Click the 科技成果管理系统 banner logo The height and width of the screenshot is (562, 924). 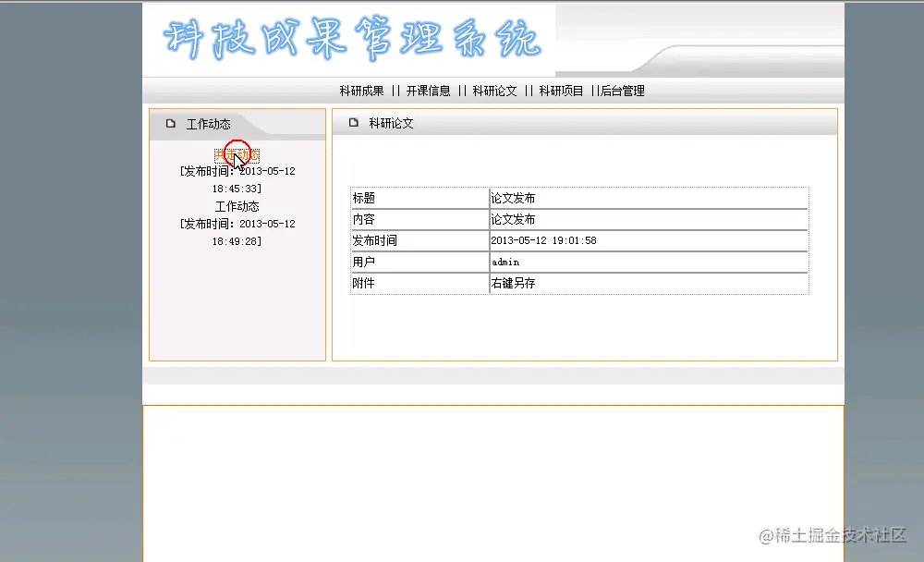pyautogui.click(x=351, y=39)
